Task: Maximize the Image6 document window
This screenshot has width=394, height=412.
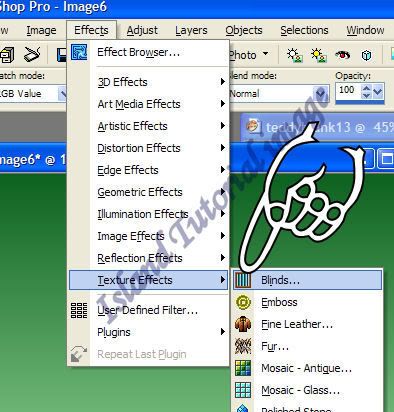Action: [x=387, y=159]
